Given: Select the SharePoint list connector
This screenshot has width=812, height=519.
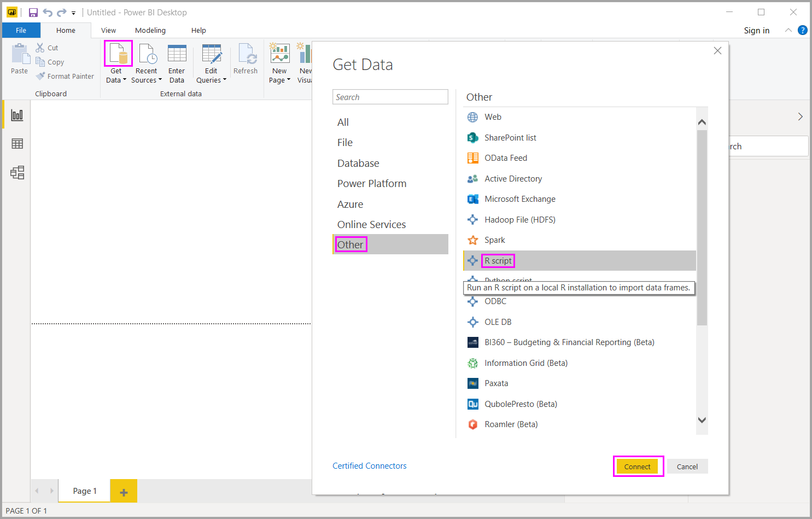Looking at the screenshot, I should tap(580, 138).
